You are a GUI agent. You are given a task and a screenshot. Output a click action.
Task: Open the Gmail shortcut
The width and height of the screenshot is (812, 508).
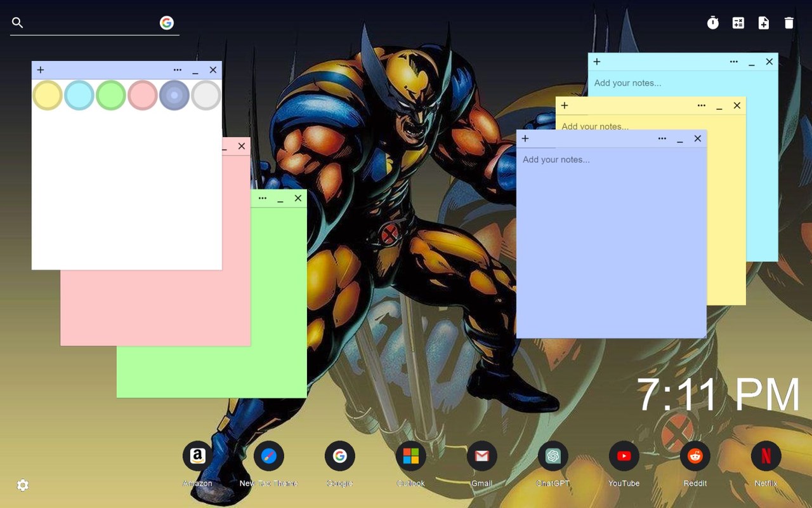(482, 456)
